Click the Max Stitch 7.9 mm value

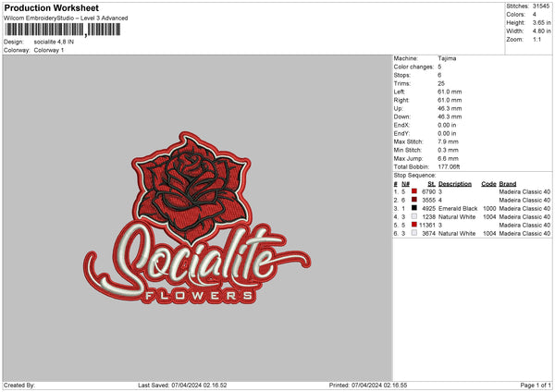(448, 141)
